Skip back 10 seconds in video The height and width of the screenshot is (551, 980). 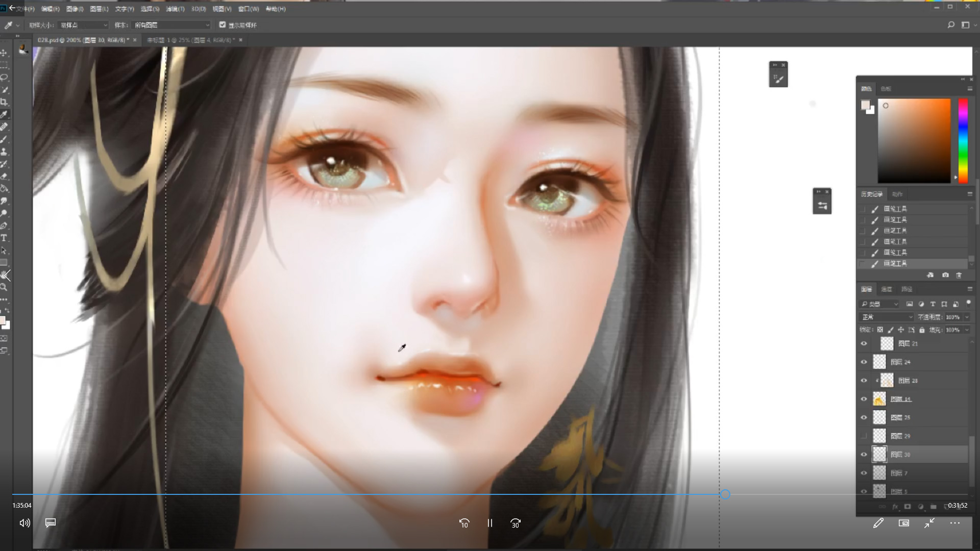point(464,523)
